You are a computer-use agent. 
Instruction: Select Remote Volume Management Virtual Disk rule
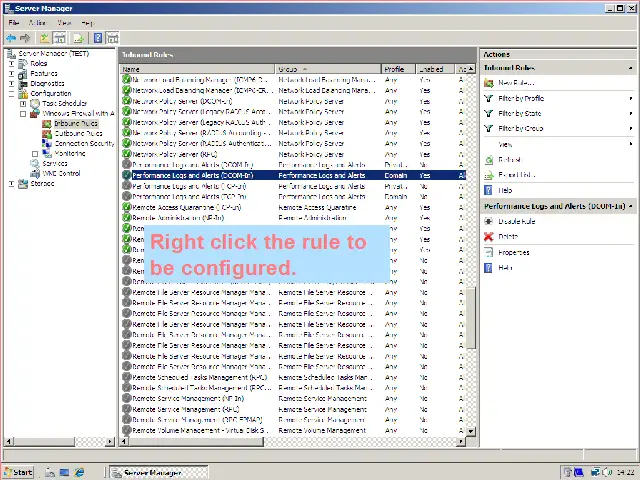[x=293, y=430]
